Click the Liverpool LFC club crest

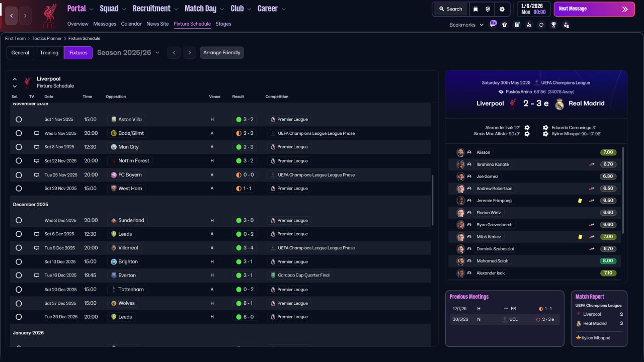point(49,15)
